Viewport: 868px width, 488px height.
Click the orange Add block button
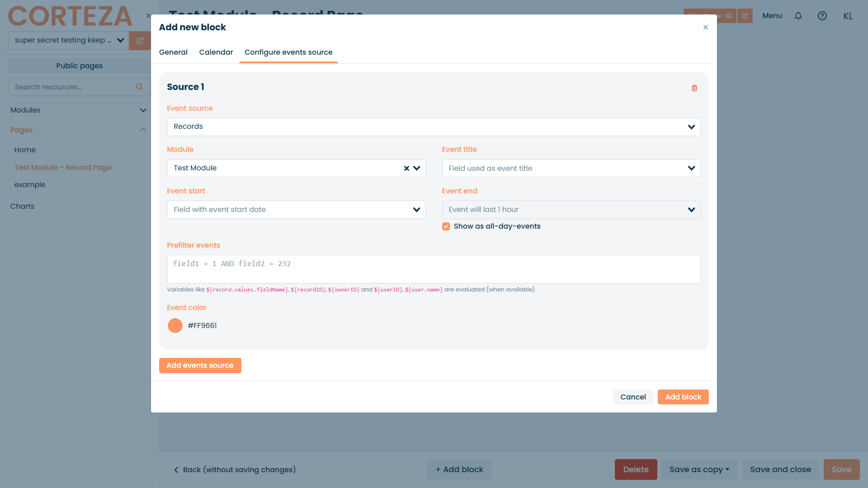pyautogui.click(x=683, y=397)
